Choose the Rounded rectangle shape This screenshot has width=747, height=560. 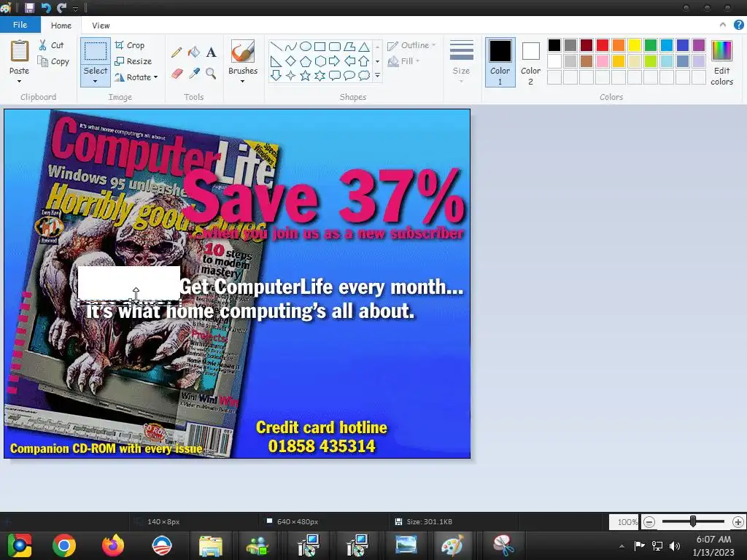pos(335,46)
